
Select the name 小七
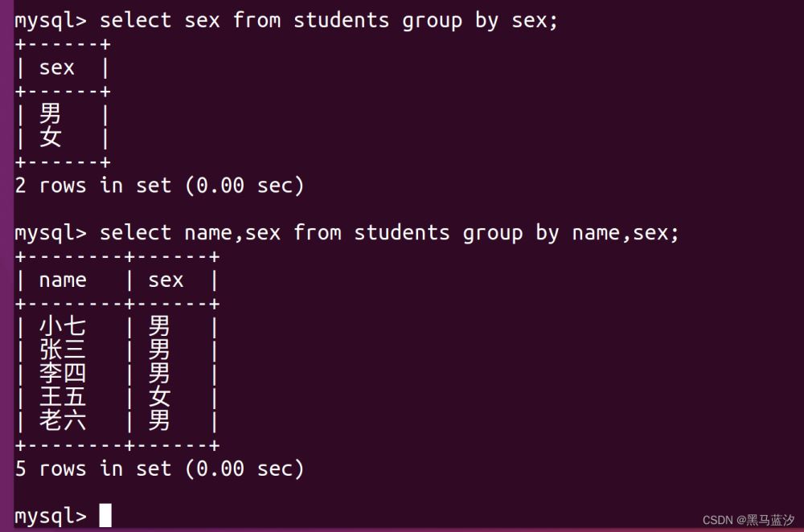tap(63, 326)
